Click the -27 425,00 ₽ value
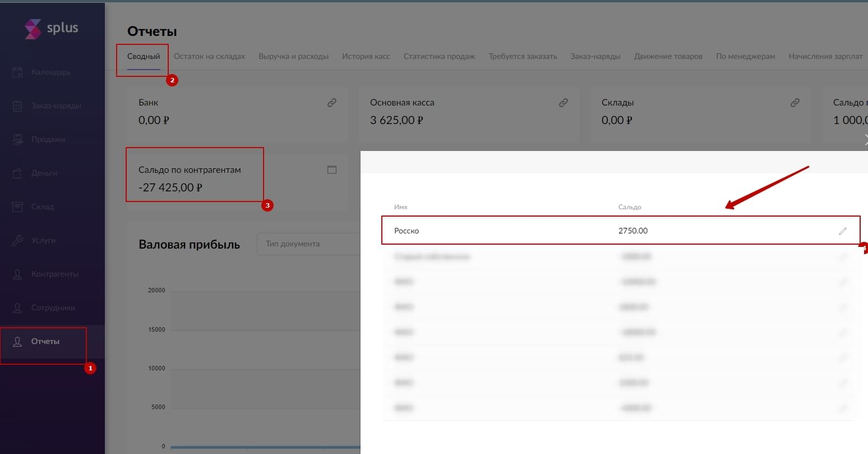868x454 pixels. [x=170, y=187]
